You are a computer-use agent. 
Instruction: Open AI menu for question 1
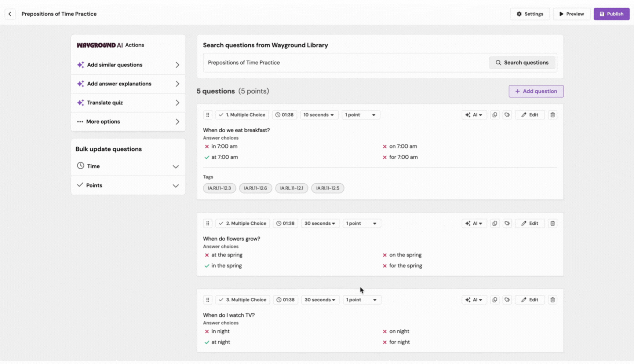[474, 115]
